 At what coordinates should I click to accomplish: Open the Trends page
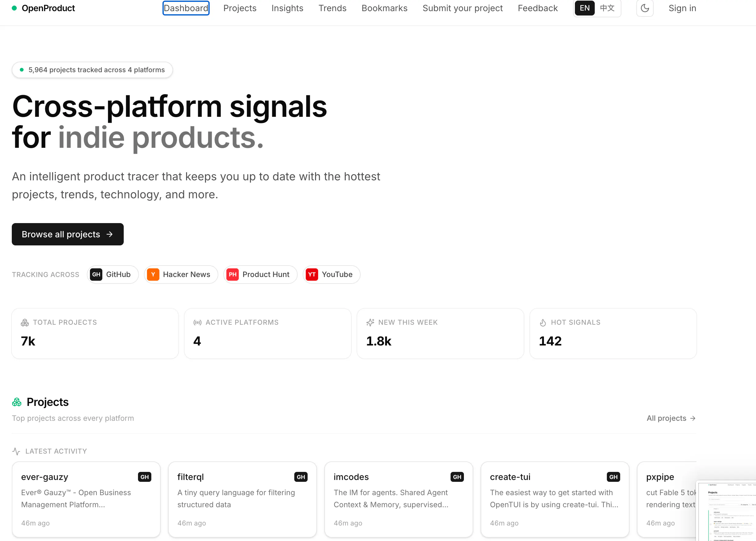point(332,8)
